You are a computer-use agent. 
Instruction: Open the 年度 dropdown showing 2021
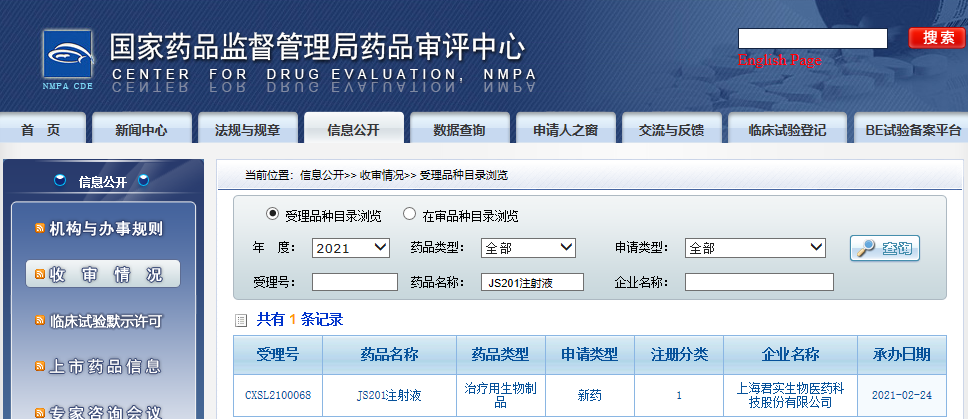351,248
